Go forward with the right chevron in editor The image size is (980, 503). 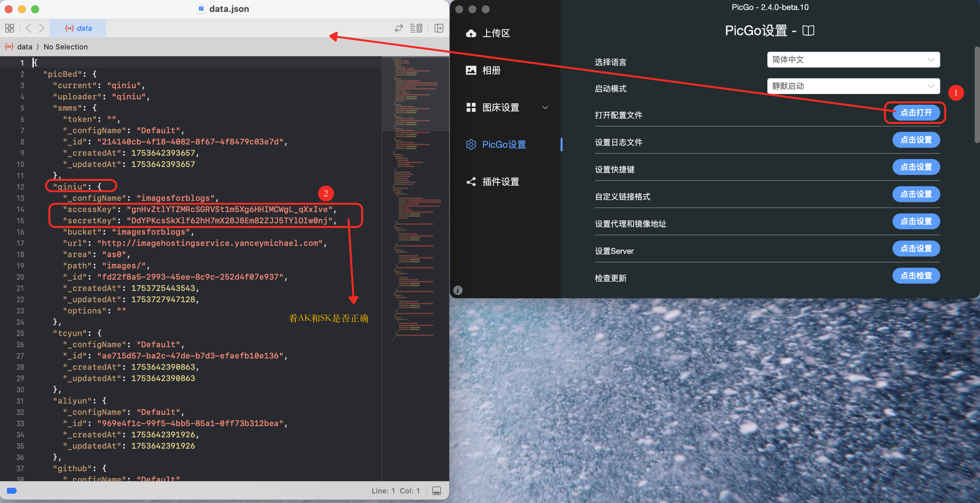41,28
